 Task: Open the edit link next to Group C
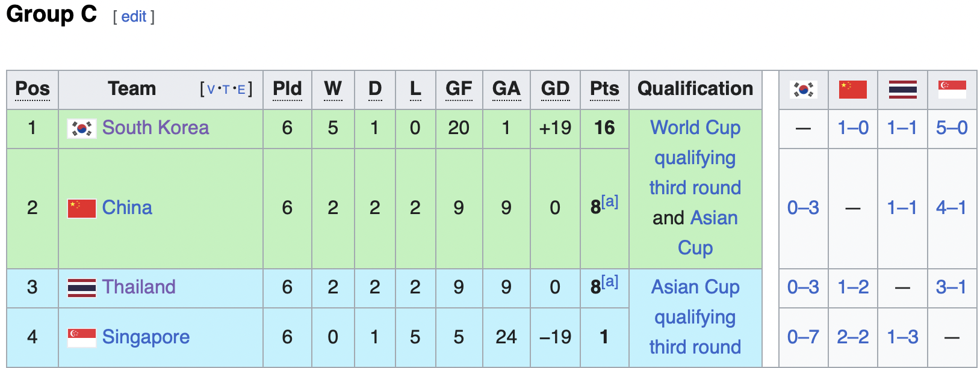[x=134, y=16]
